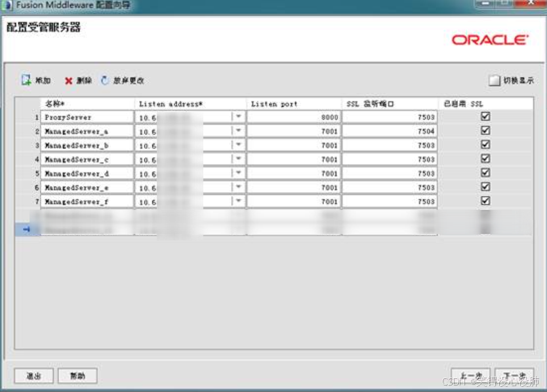Click the SSL port 7503 field for ManagedServer_e
Viewport: 547px width, 392px height.
tap(390, 187)
